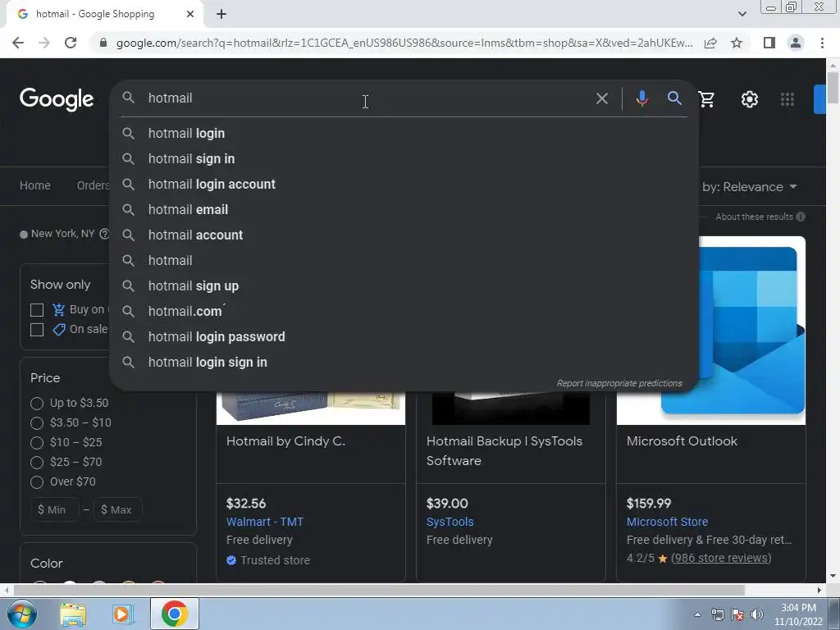Click the Action Center flag tray icon
This screenshot has width=840, height=630.
click(x=737, y=614)
